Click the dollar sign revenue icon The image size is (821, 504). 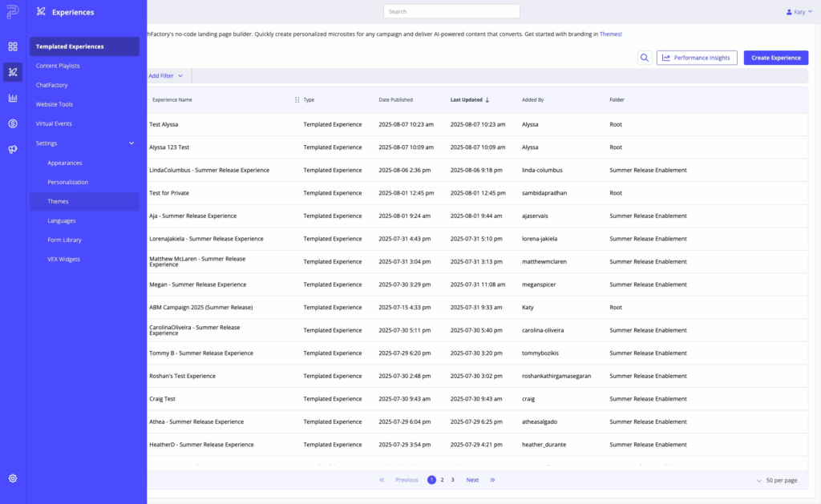pyautogui.click(x=13, y=123)
